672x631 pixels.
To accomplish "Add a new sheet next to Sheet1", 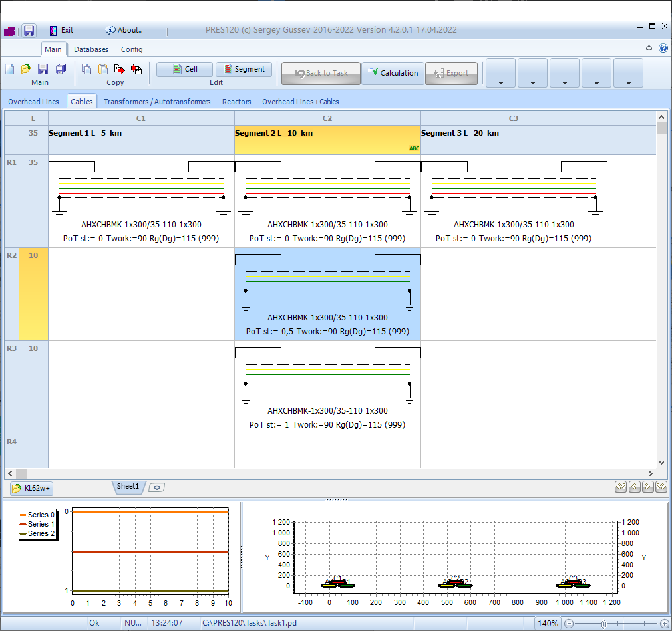I will click(x=157, y=487).
